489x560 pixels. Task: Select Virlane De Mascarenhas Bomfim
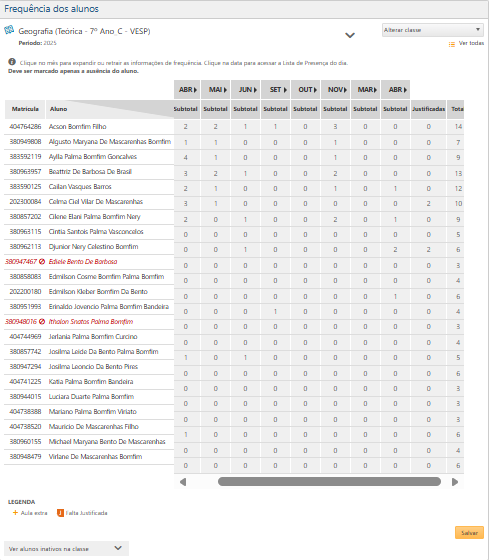[95, 456]
